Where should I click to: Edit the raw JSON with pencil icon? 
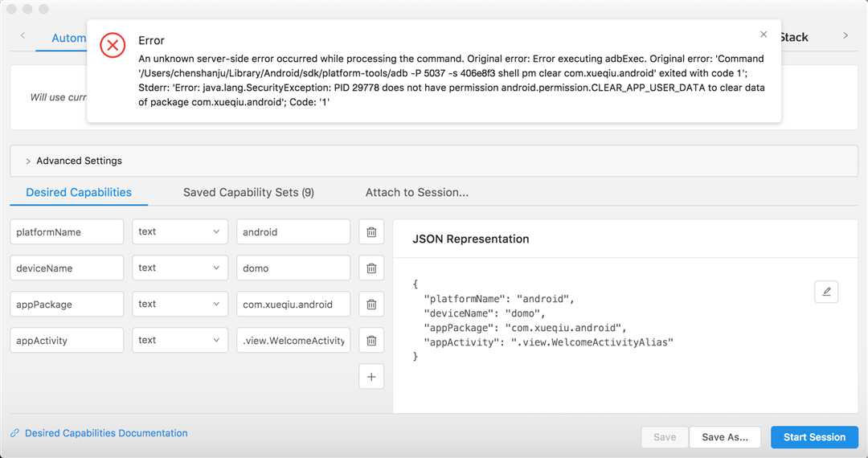pyautogui.click(x=826, y=292)
